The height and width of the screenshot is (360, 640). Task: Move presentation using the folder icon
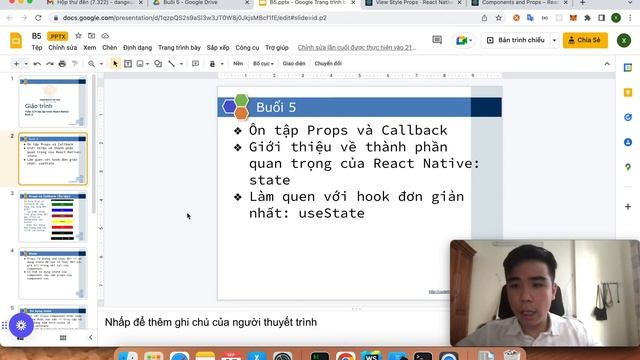point(91,36)
